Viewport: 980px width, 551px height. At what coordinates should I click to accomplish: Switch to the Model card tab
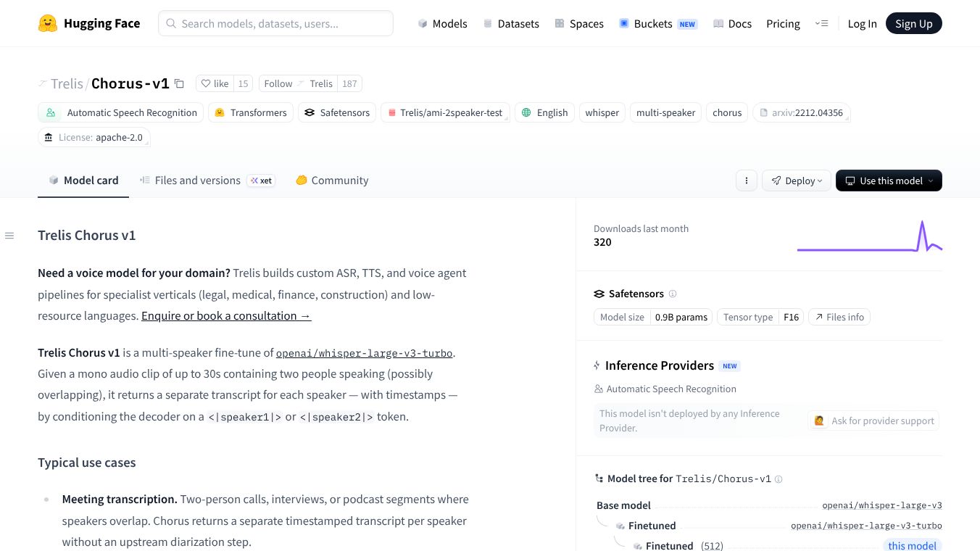pyautogui.click(x=83, y=181)
